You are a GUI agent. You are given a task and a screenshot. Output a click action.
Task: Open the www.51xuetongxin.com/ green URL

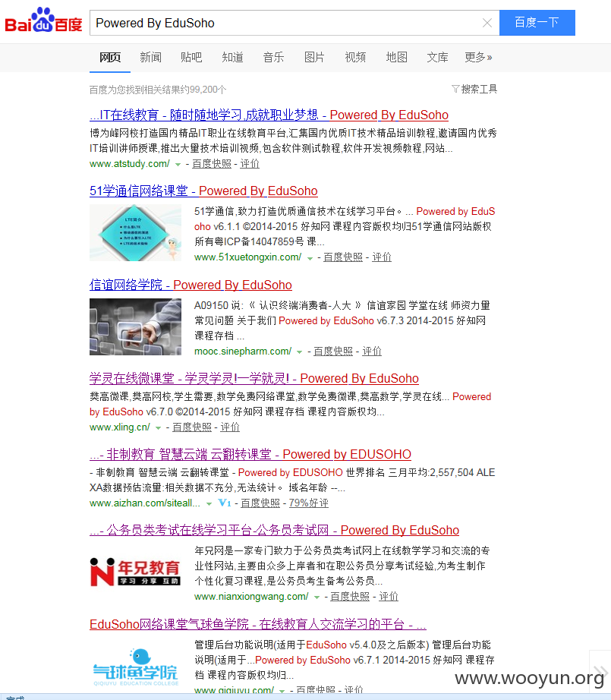(x=248, y=257)
